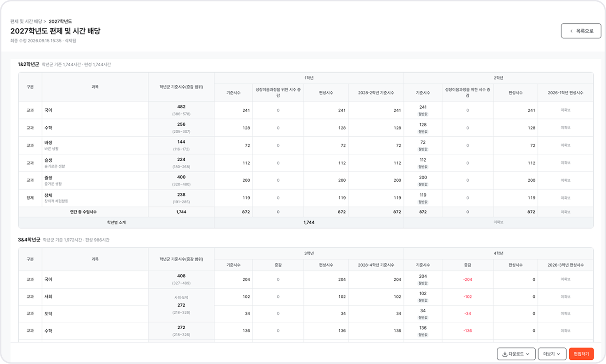
Task: Open the 다운로드 dropdown
Action: coord(516,354)
